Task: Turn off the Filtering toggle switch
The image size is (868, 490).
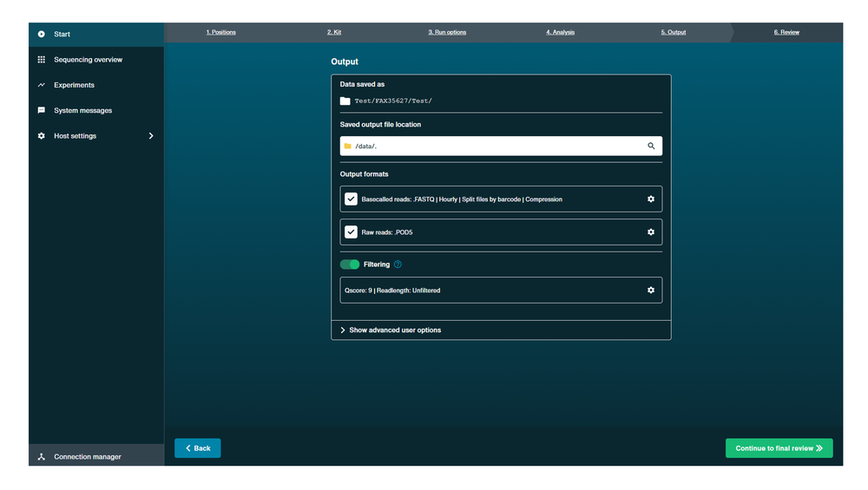Action: [350, 265]
